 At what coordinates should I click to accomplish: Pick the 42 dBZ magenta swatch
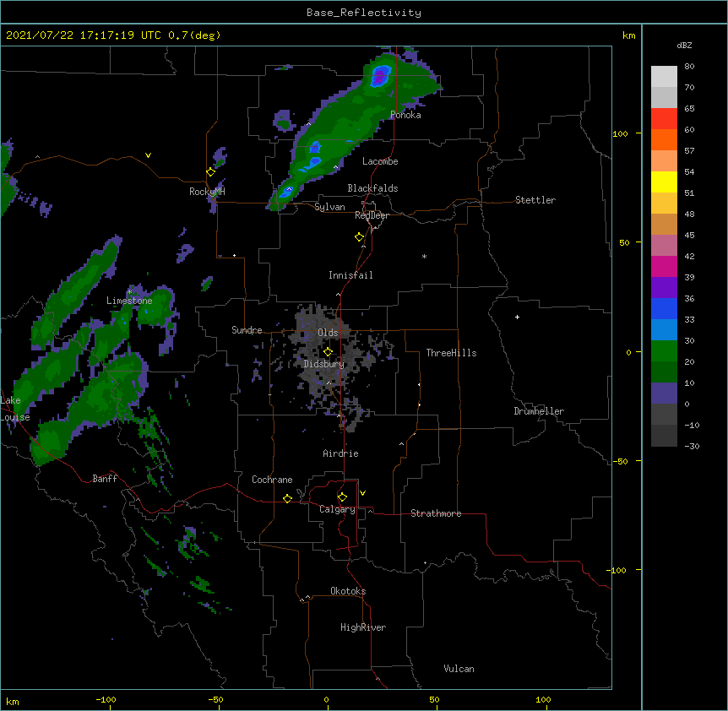[664, 267]
